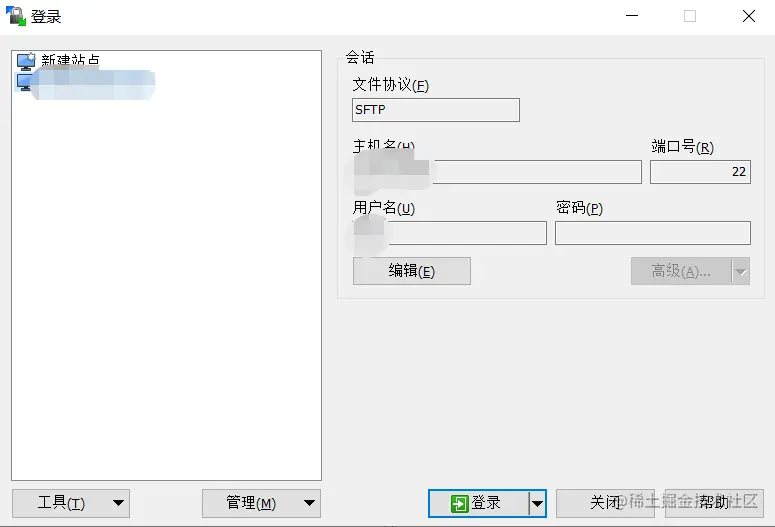Select the blurred saved site entry
Viewport: 775px width, 527px height.
(x=86, y=84)
